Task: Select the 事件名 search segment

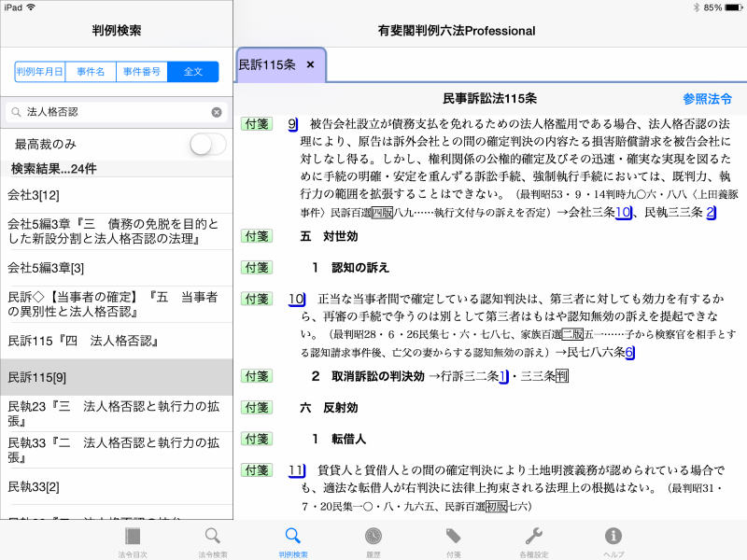Action: point(91,72)
